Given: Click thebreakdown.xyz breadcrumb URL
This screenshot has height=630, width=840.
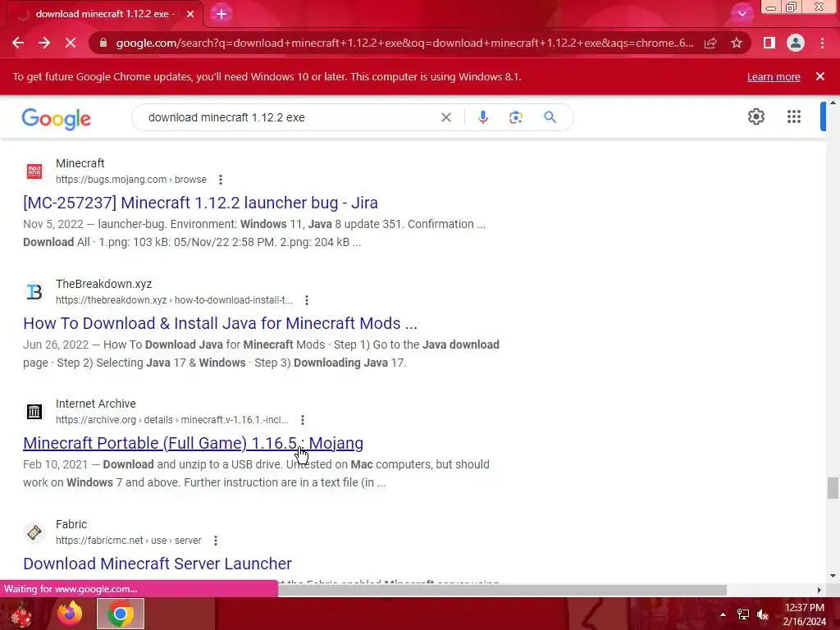Looking at the screenshot, I should [x=174, y=300].
